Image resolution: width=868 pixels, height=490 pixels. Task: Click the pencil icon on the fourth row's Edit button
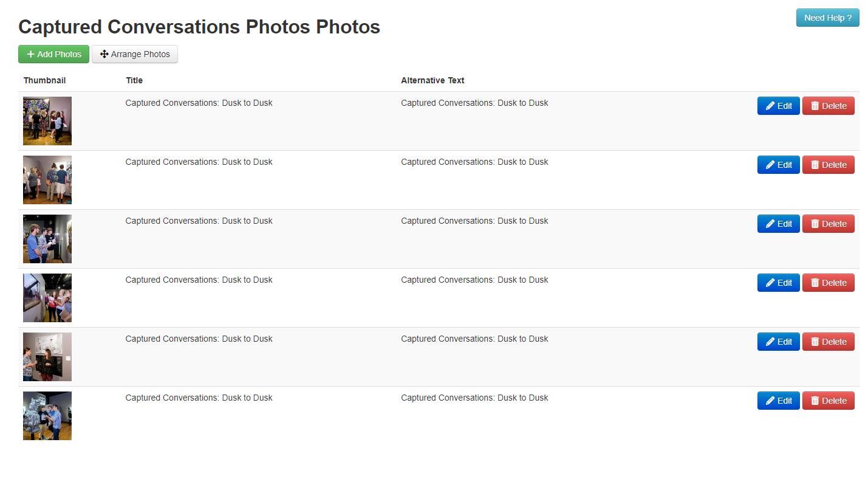pyautogui.click(x=770, y=282)
